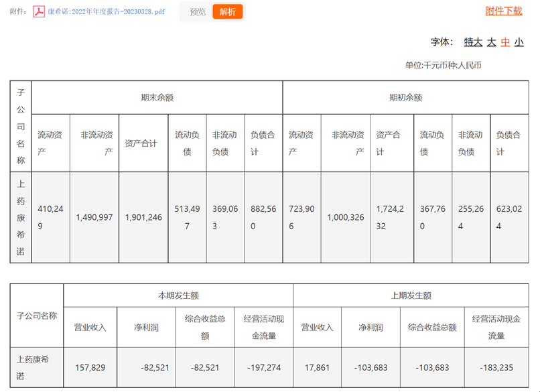The width and height of the screenshot is (540, 392).
Task: Set font size to 大
Action: (x=491, y=42)
